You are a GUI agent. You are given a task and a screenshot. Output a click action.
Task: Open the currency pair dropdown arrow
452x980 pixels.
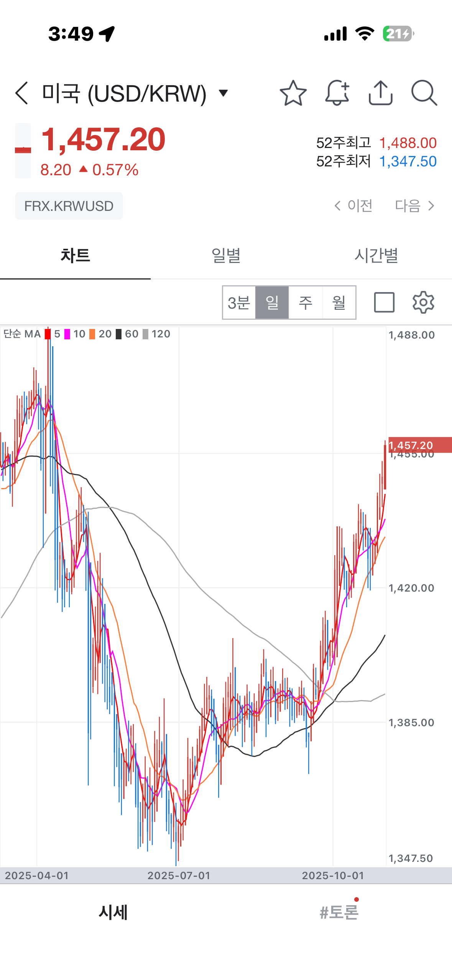(223, 93)
